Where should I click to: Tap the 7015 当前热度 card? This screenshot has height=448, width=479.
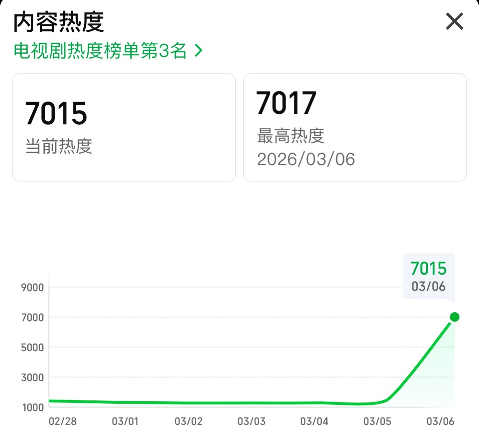[124, 127]
